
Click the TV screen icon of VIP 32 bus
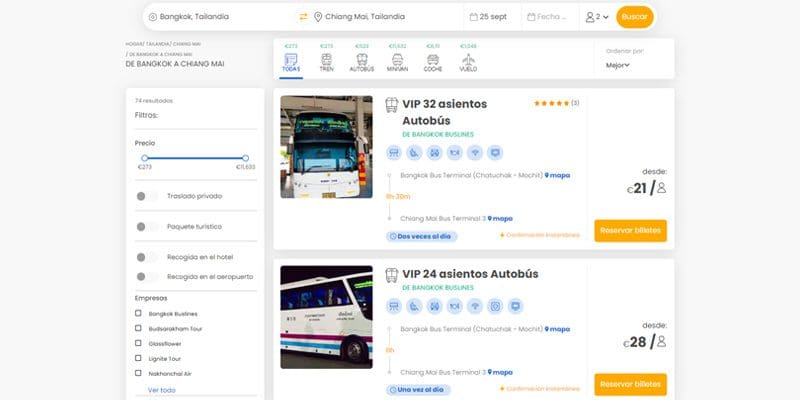495,153
